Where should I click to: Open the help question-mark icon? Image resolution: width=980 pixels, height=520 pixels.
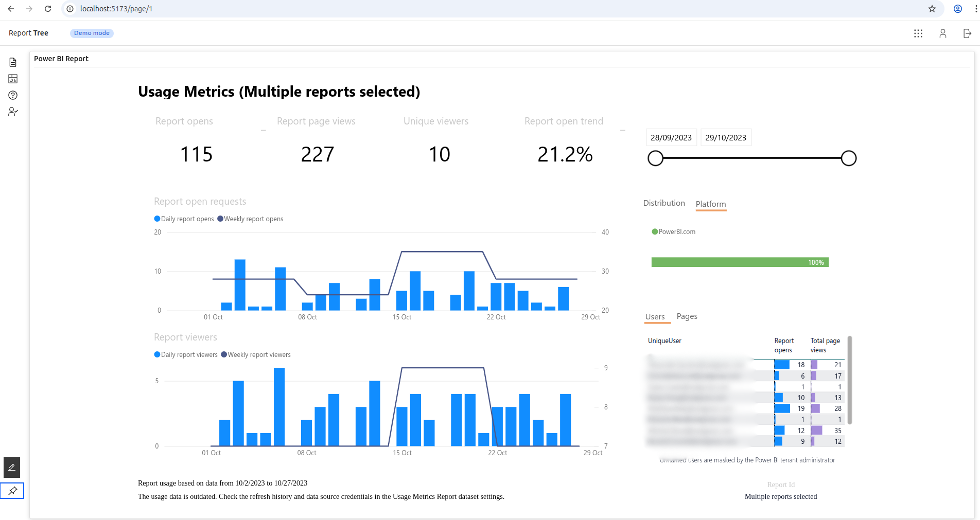coord(12,95)
